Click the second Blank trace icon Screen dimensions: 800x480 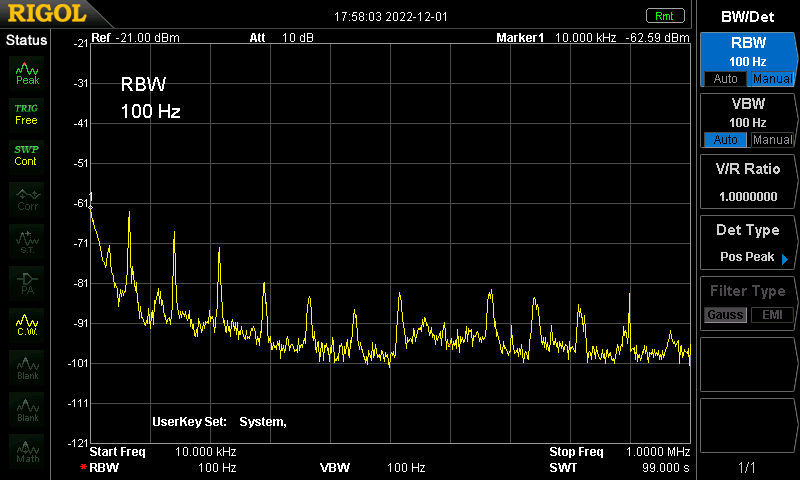pyautogui.click(x=28, y=410)
